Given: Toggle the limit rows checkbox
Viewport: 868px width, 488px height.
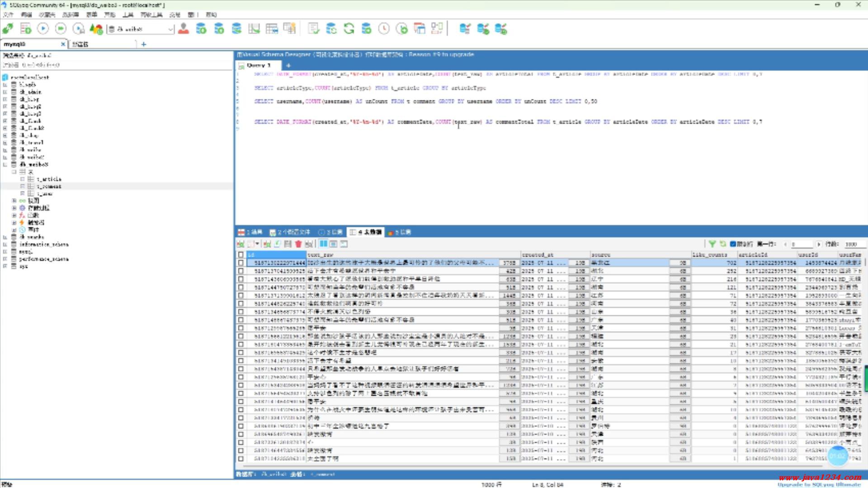Looking at the screenshot, I should [x=733, y=244].
